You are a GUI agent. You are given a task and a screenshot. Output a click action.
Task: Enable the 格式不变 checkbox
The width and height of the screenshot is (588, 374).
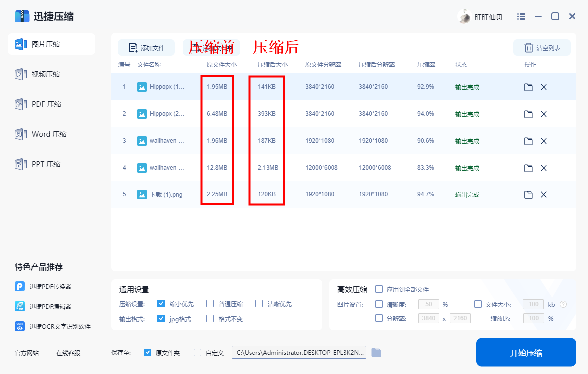coord(210,318)
